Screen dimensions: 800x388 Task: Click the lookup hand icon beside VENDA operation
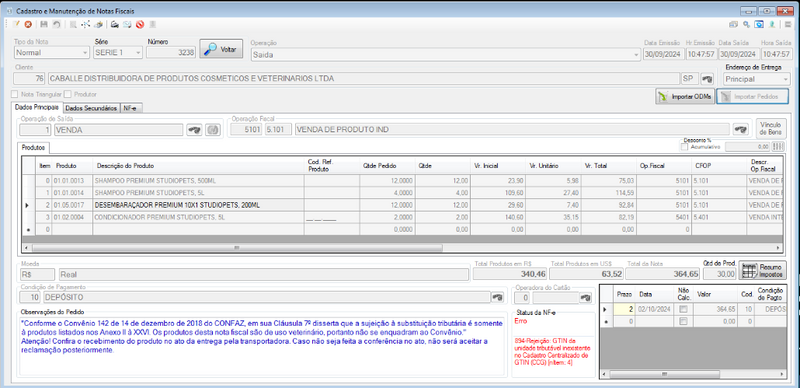coord(193,130)
